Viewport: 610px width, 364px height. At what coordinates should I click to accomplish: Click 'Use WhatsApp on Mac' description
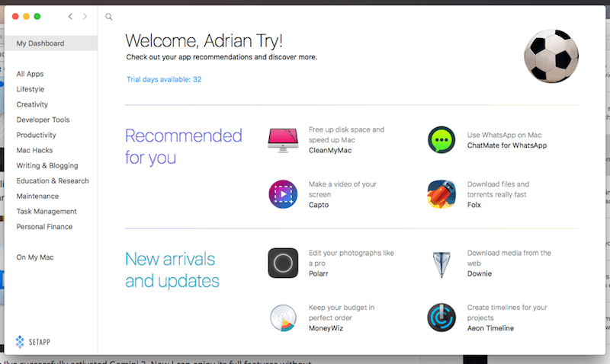tap(504, 135)
